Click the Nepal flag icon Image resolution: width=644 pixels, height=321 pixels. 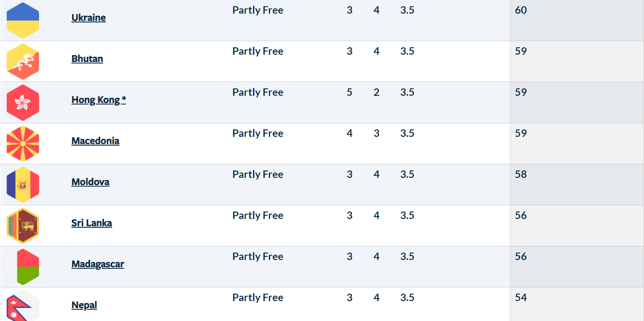point(23,305)
